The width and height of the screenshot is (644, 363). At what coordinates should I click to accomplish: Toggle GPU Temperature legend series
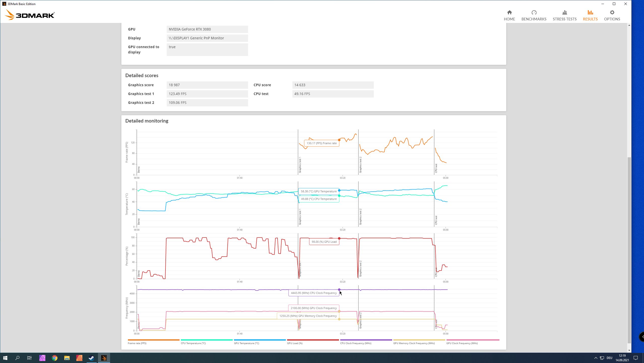246,343
